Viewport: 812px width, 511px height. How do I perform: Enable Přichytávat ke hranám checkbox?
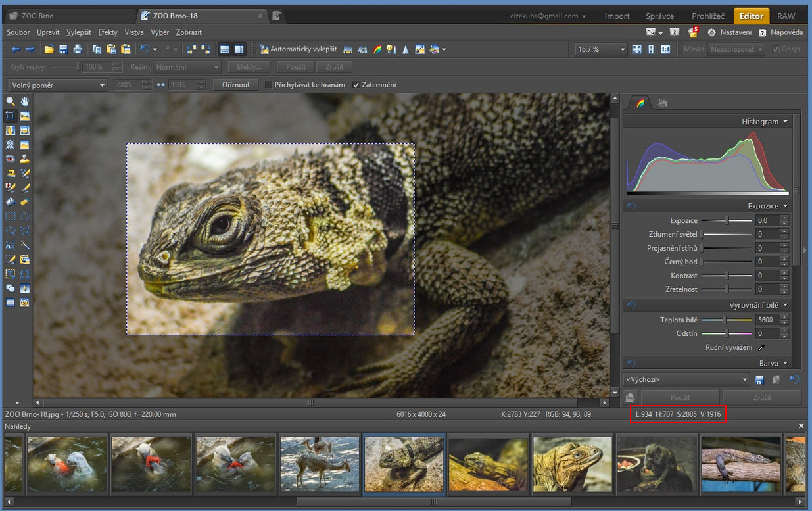268,85
